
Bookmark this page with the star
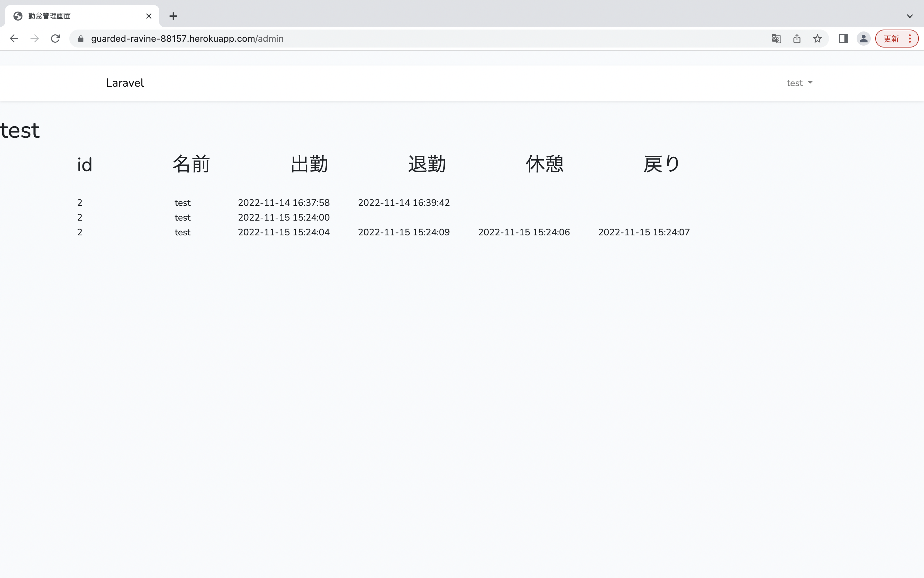817,39
